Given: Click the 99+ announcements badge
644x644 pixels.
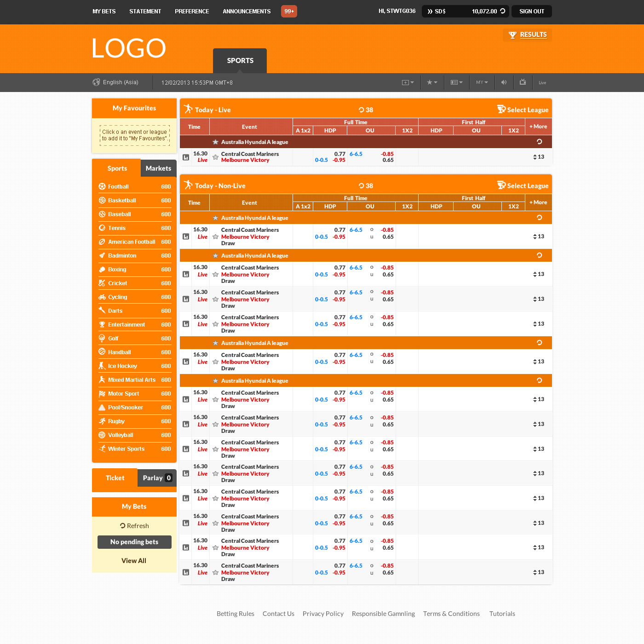Looking at the screenshot, I should [289, 11].
